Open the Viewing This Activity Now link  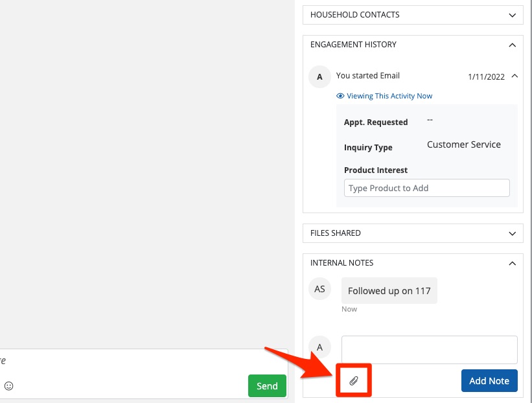(x=389, y=96)
